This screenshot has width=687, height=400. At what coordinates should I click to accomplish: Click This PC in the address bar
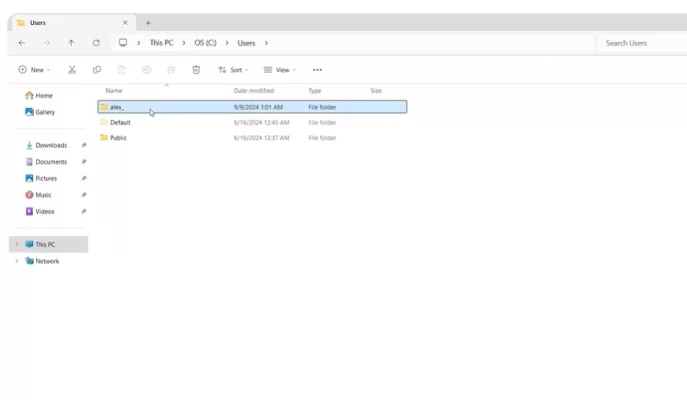coord(161,43)
